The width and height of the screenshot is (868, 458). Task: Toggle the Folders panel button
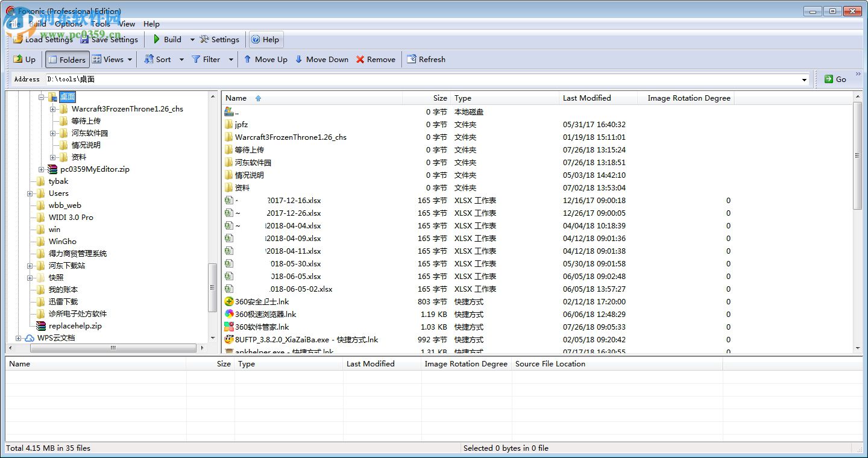click(66, 59)
